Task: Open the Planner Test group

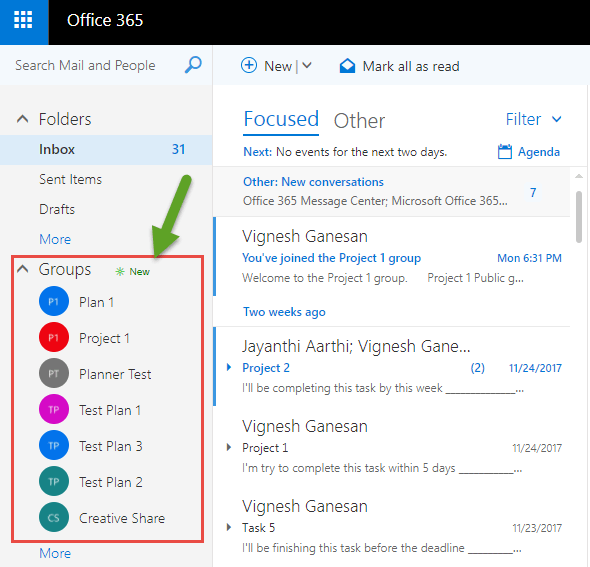Action: [115, 374]
